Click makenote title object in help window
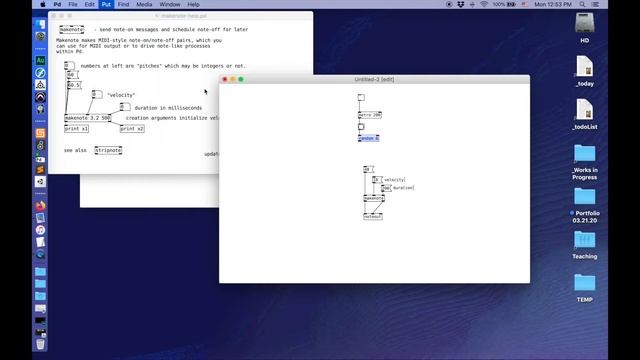640x360 pixels. click(x=71, y=29)
